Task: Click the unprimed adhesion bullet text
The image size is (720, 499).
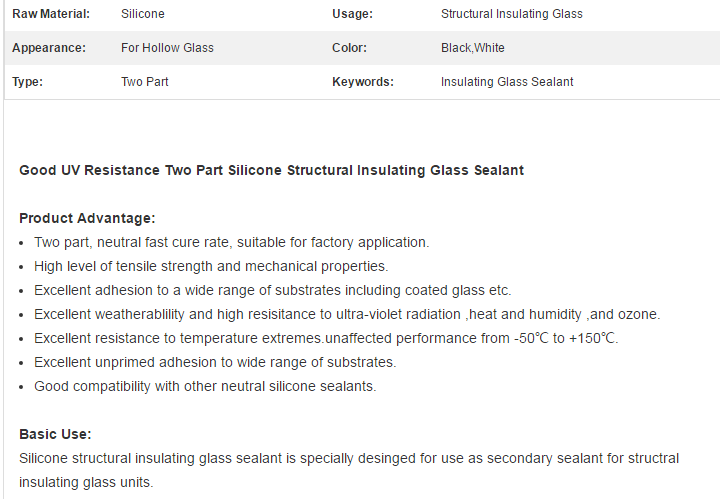Action: [215, 362]
